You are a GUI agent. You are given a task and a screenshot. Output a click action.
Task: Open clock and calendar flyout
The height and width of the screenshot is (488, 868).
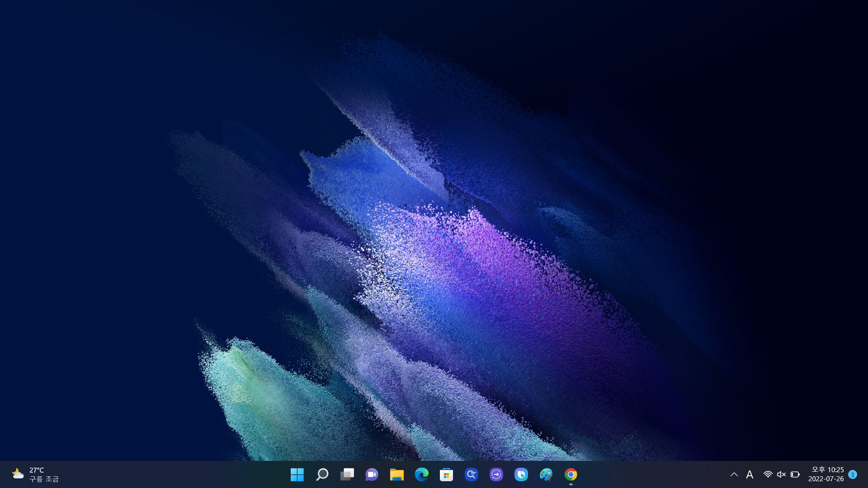point(826,474)
